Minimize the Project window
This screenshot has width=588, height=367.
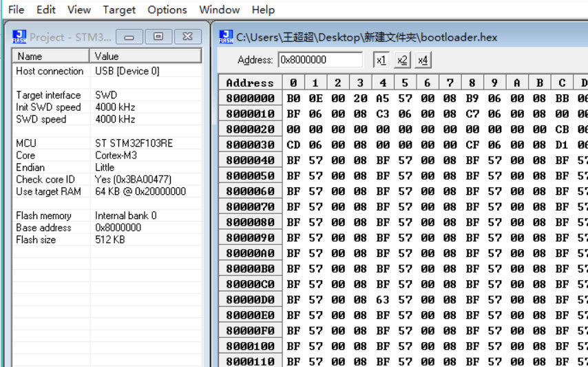[x=129, y=36]
